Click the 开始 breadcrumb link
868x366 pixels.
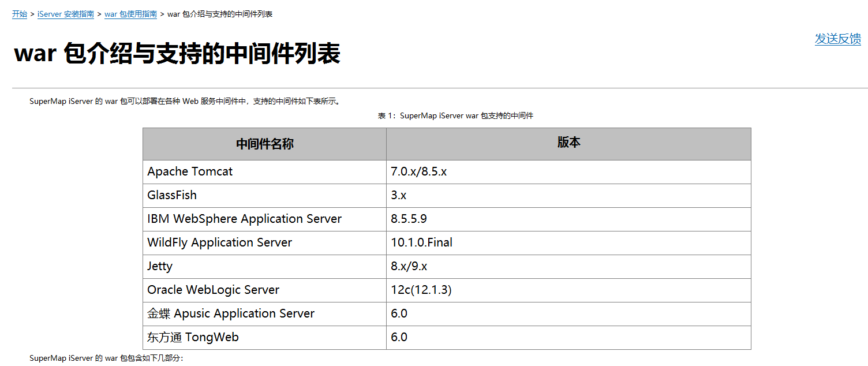pos(19,14)
